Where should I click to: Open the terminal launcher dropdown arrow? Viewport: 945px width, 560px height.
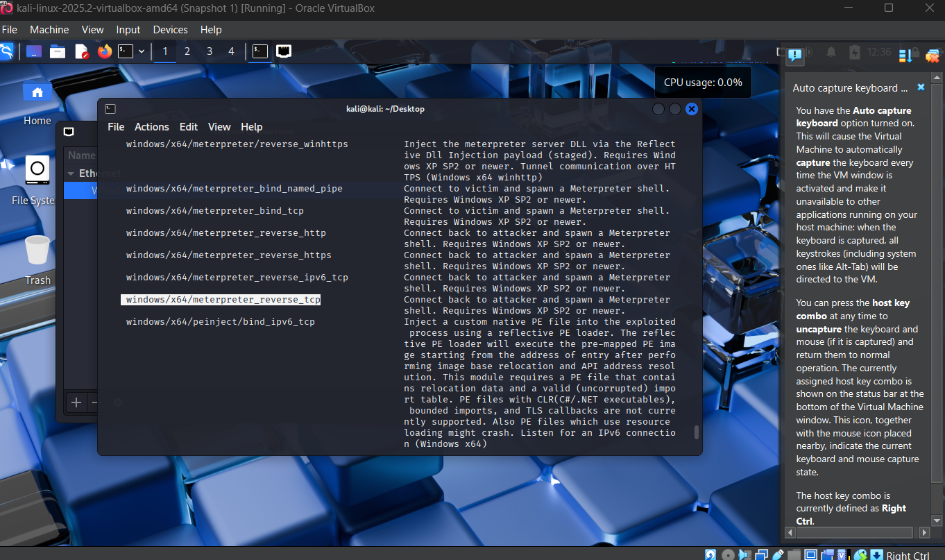[x=142, y=51]
